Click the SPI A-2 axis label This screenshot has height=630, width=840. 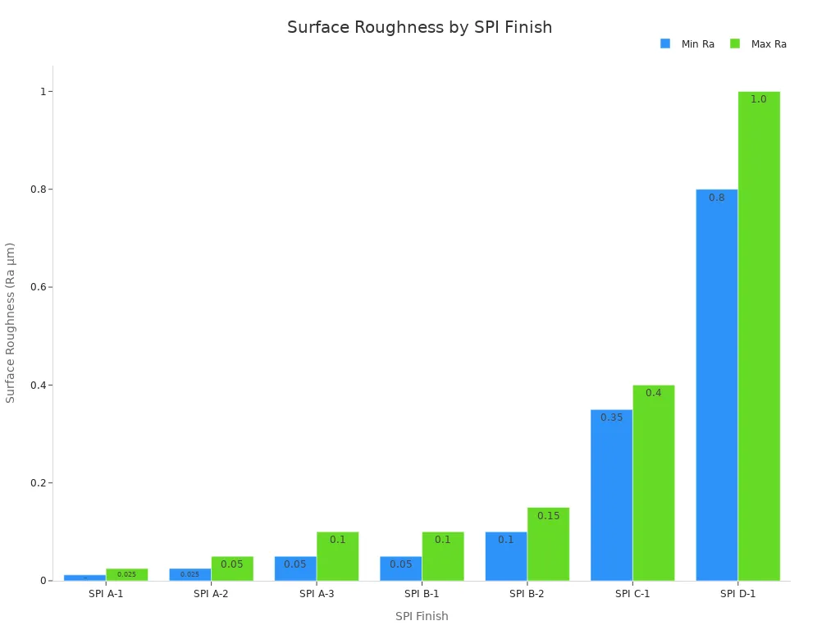pyautogui.click(x=209, y=592)
